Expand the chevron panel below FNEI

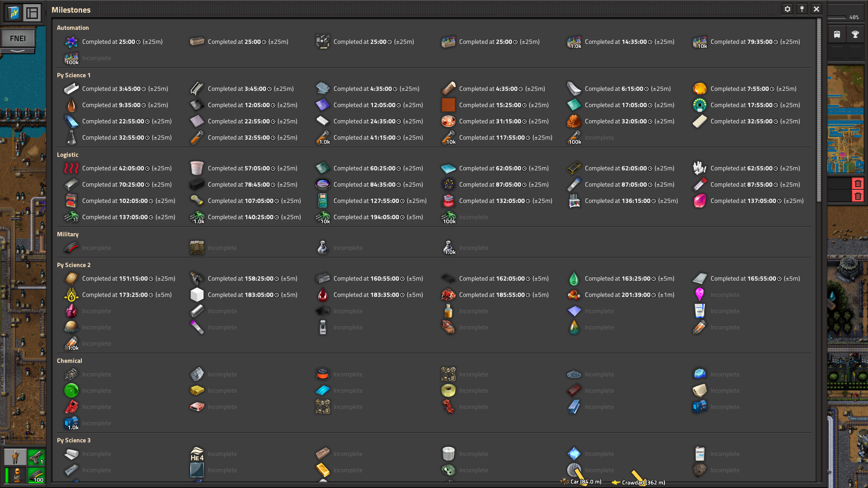click(18, 51)
